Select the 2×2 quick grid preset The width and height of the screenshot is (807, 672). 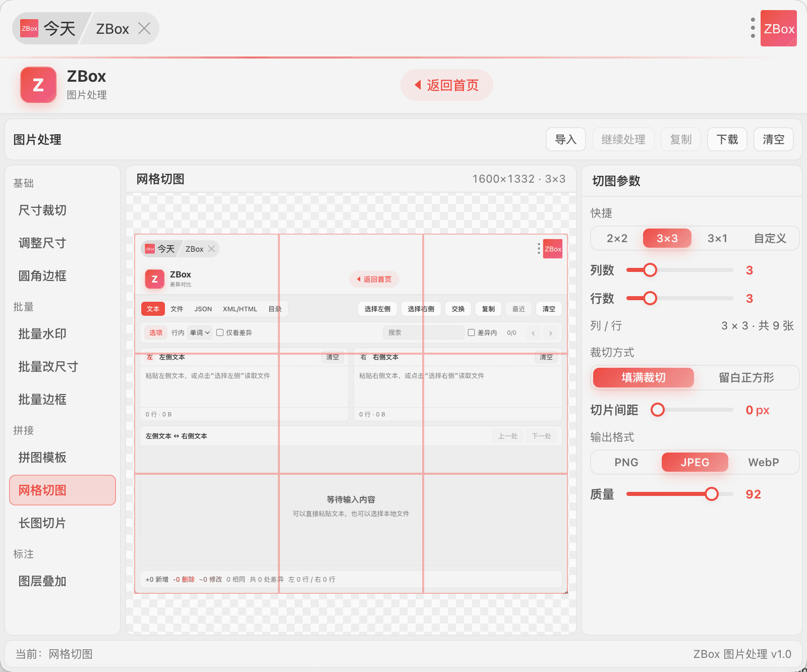point(617,238)
